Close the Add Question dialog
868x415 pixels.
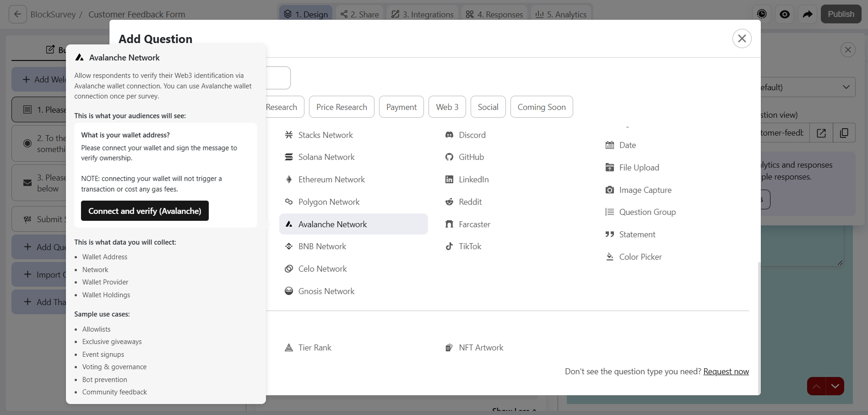pyautogui.click(x=742, y=38)
